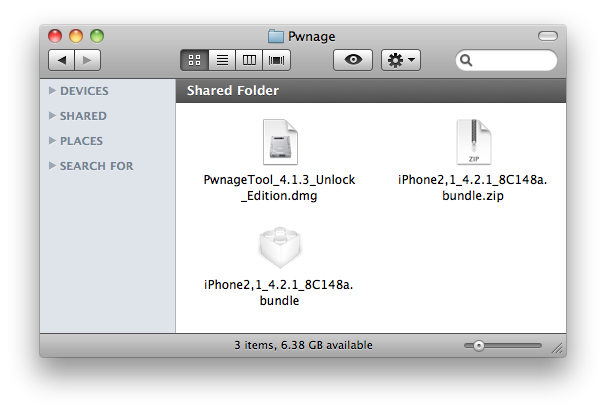Switch to icon view mode
The image size is (606, 412).
194,61
